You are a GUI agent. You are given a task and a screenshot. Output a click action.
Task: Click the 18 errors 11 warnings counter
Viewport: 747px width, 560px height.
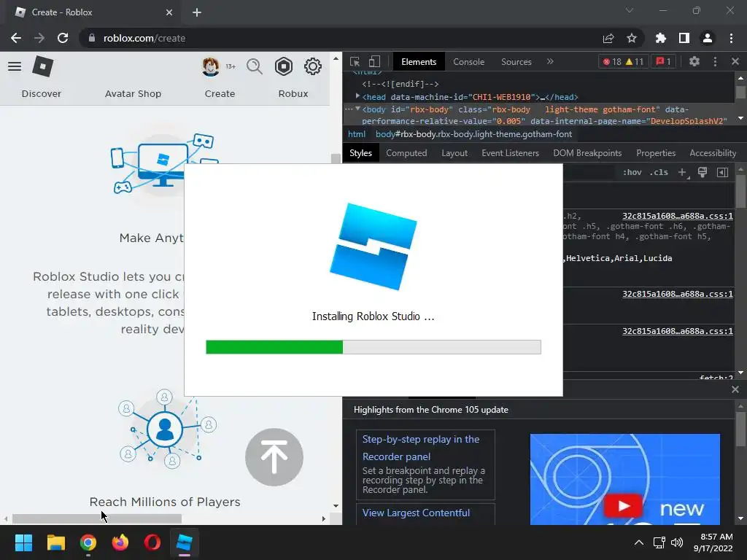623,61
